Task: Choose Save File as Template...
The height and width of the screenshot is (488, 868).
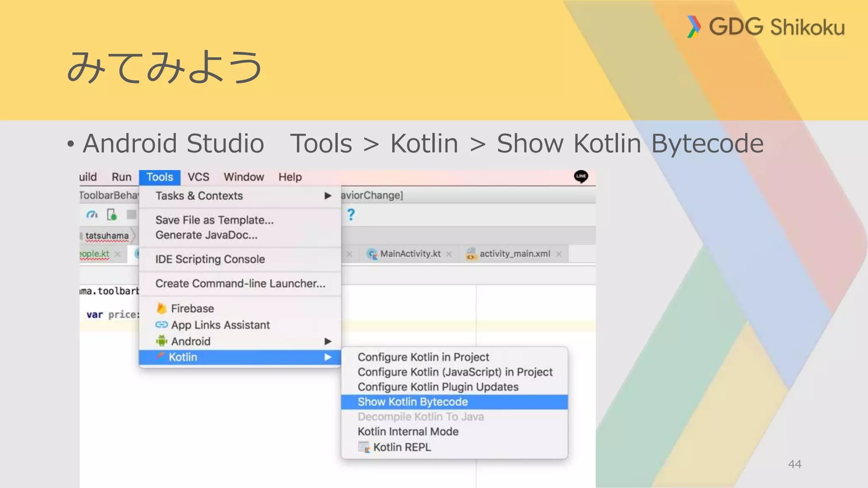Action: click(240, 220)
